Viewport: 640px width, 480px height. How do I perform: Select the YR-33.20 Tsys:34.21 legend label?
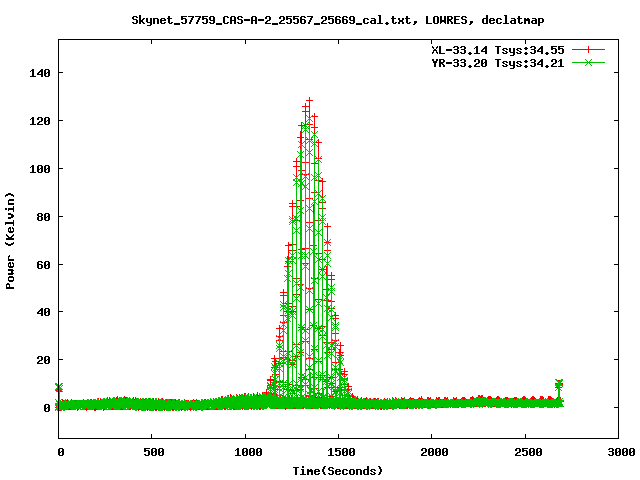point(498,63)
